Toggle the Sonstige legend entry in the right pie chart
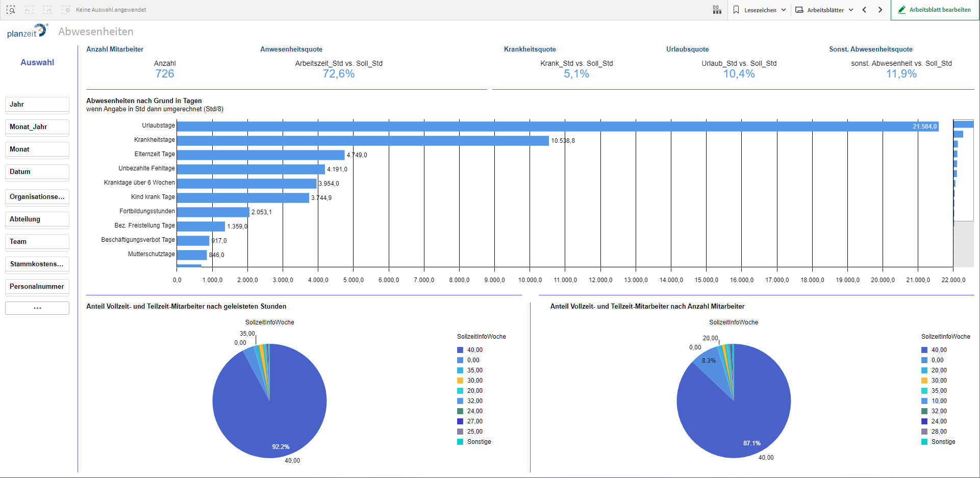This screenshot has width=980, height=478. [x=943, y=442]
